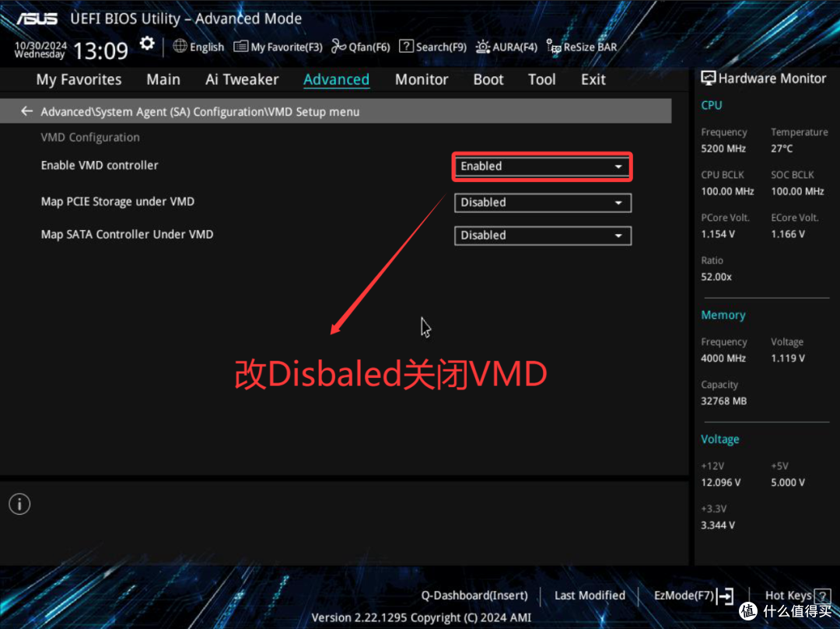Image resolution: width=840 pixels, height=629 pixels.
Task: Click CPU frequency value 5200 MHz
Action: (723, 149)
